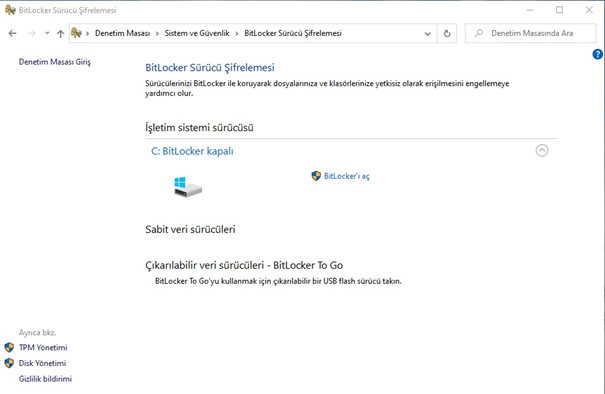Click BitLocker icon in address bar
The width and height of the screenshot is (605, 394).
76,33
